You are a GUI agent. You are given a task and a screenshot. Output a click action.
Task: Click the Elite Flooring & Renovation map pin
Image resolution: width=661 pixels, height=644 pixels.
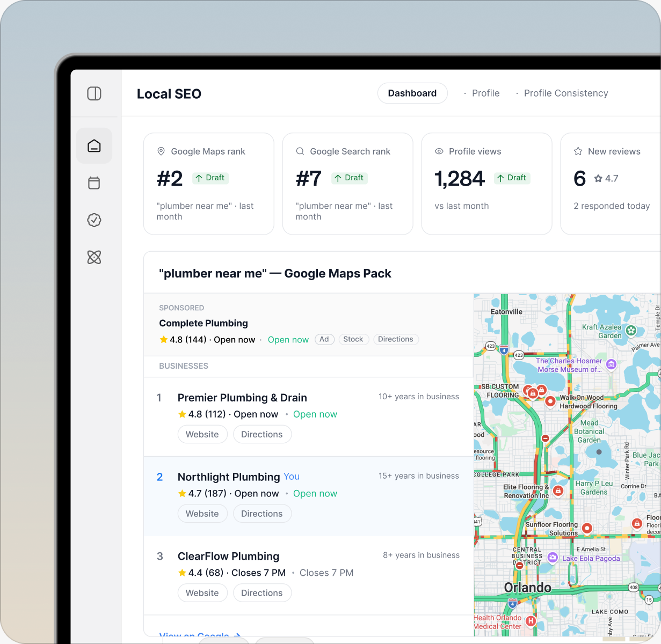point(558,491)
